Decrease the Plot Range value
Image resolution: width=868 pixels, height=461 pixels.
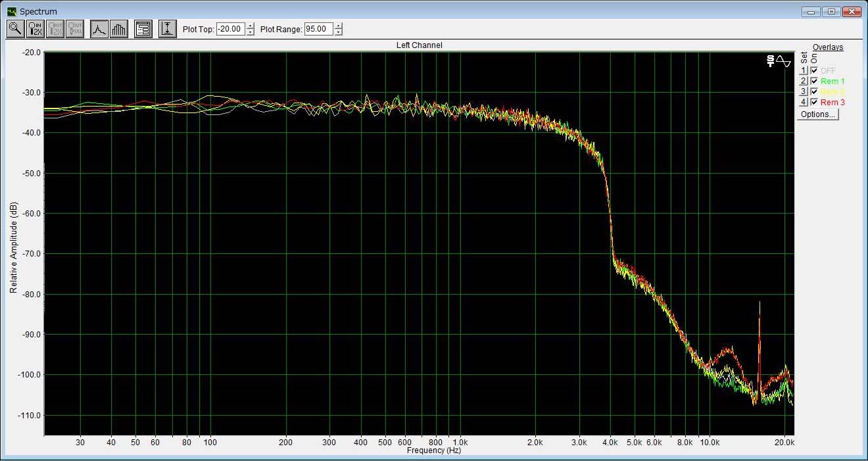click(x=338, y=32)
